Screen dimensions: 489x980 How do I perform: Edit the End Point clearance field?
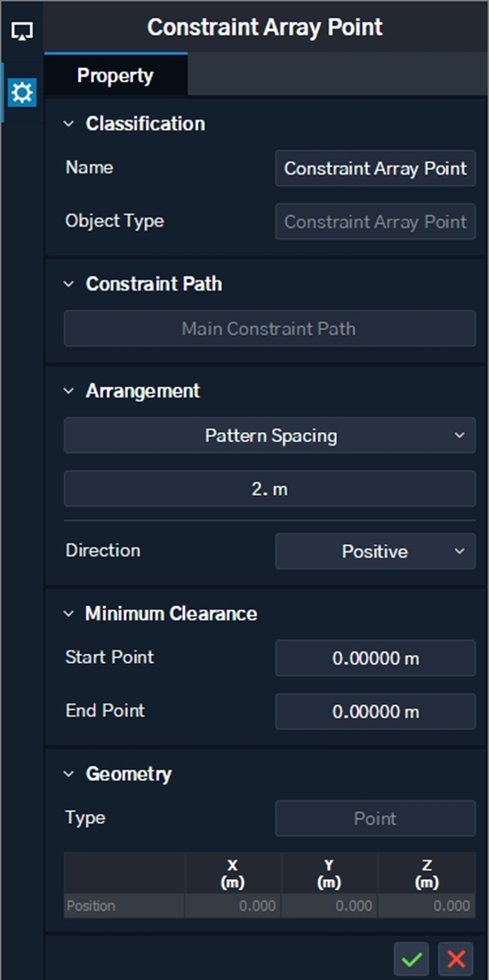click(x=375, y=711)
